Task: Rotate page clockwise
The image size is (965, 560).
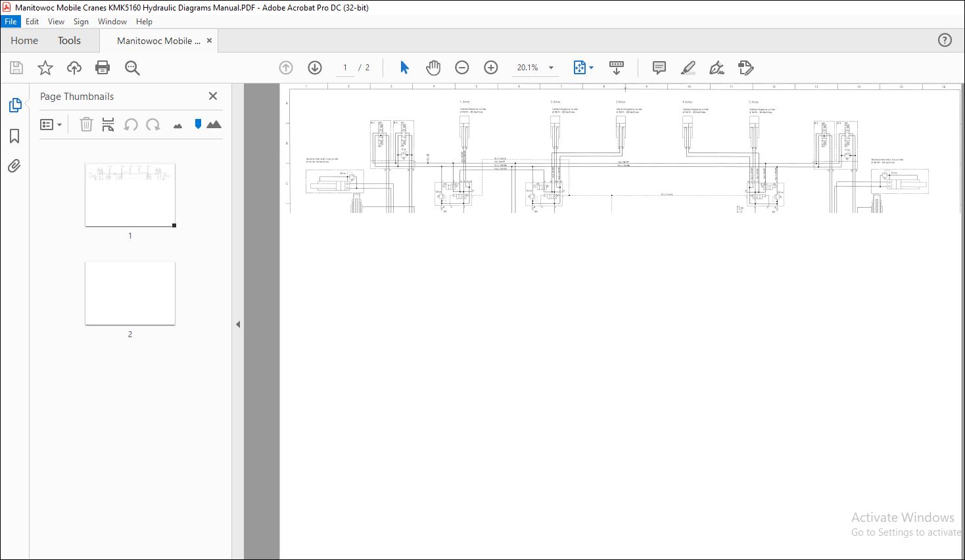Action: (153, 124)
